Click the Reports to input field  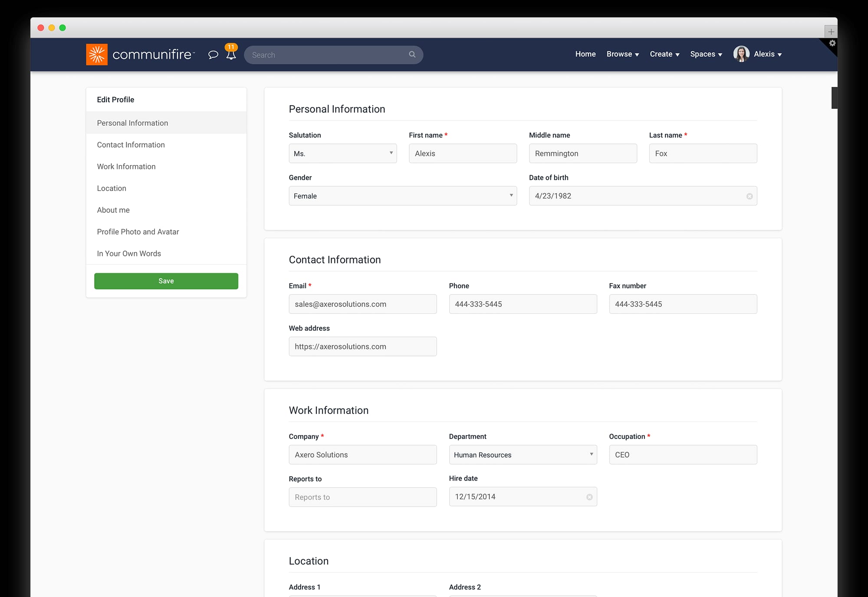coord(362,497)
